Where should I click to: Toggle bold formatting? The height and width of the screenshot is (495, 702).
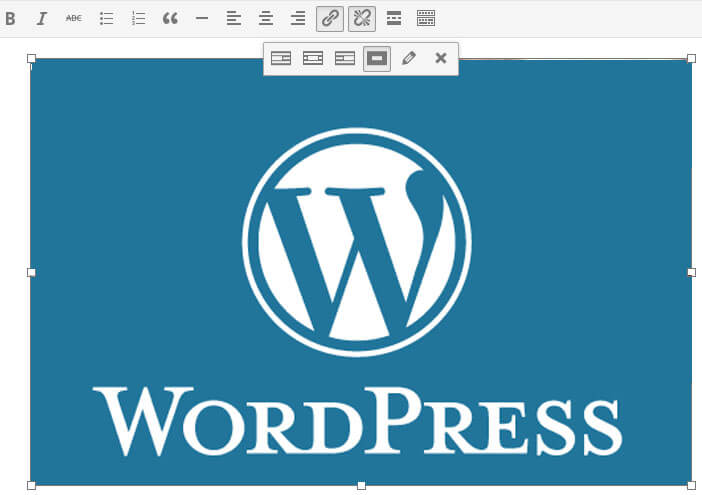point(10,18)
